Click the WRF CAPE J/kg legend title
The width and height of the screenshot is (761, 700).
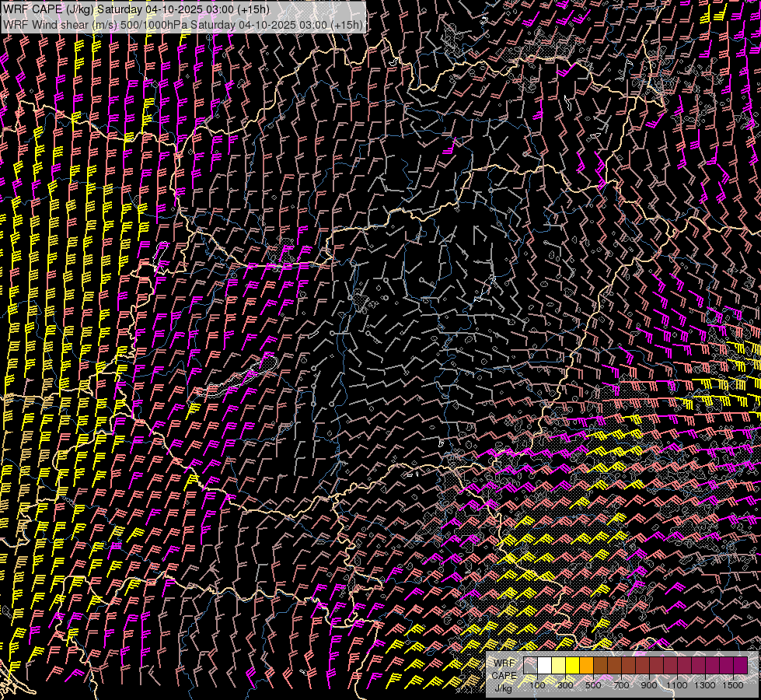[504, 675]
